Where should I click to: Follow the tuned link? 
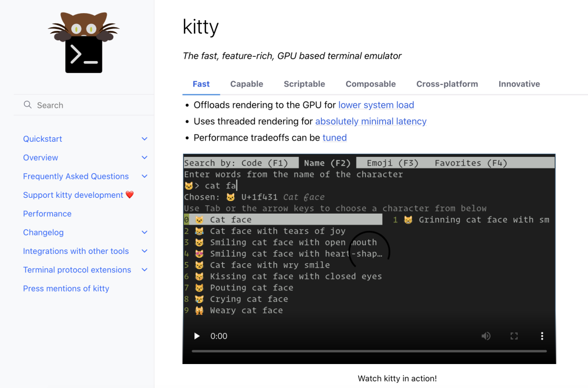tap(334, 138)
